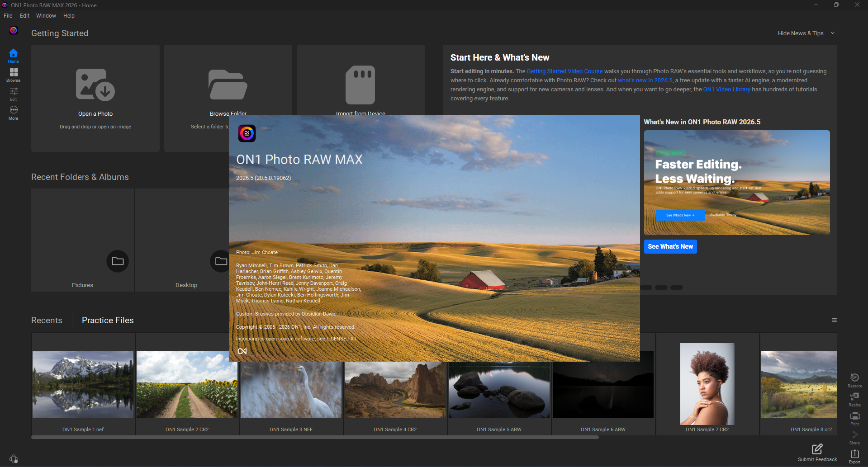Open ON1 Sample 5.ARW thumbnail
This screenshot has width=868, height=467.
pos(499,390)
